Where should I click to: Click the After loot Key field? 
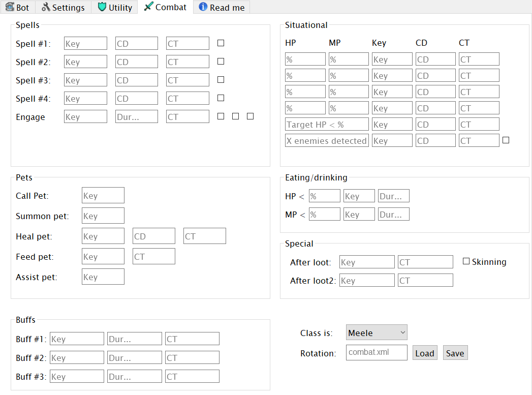point(367,262)
